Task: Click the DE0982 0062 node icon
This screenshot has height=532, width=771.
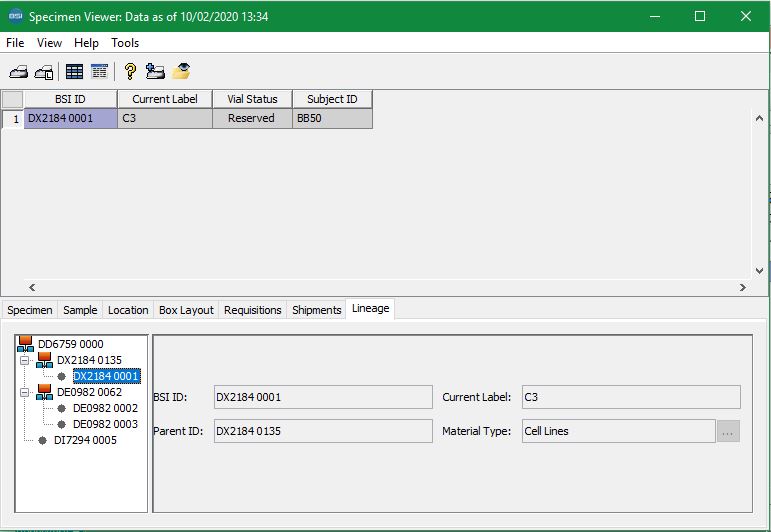Action: click(x=44, y=392)
